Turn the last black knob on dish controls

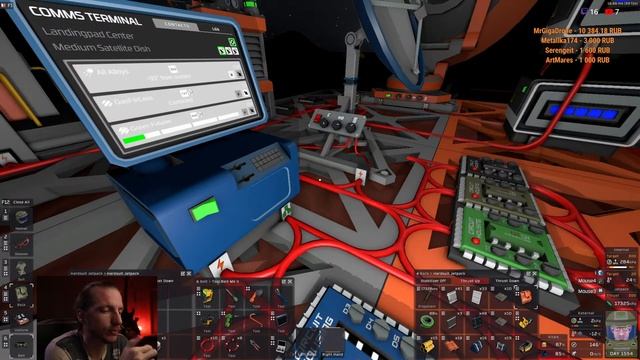click(351, 128)
